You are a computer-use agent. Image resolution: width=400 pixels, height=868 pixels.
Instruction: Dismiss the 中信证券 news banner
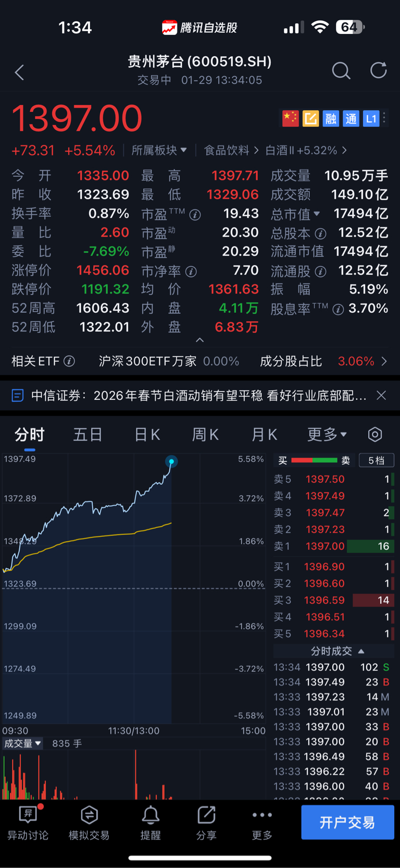[x=381, y=396]
